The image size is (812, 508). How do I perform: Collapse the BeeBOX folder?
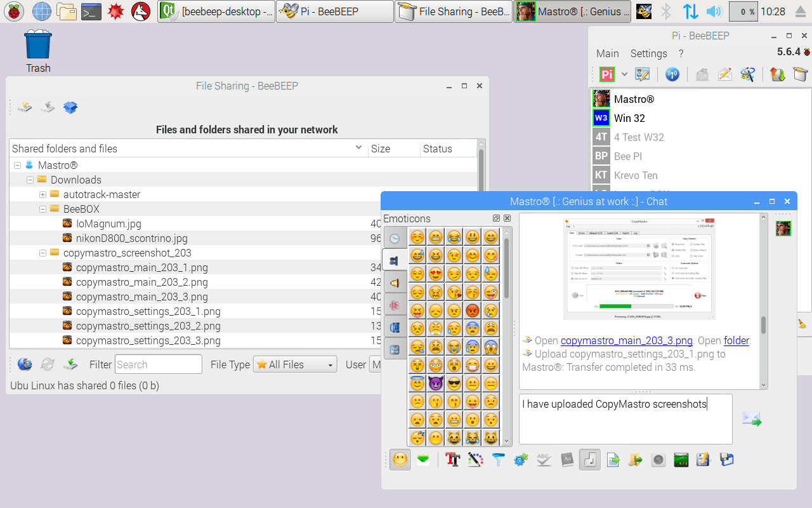[43, 209]
